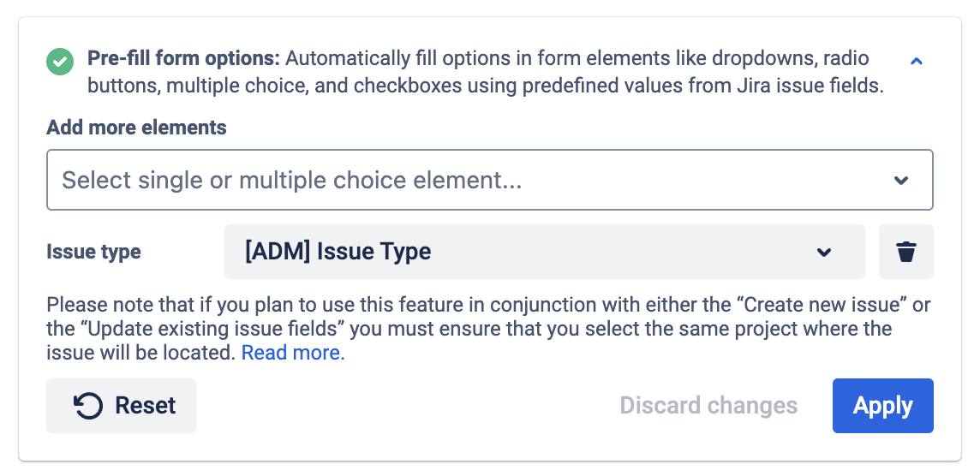Click the "Pre-fill form options:" heading
Viewport: 980px width, 476px height.
[184, 59]
